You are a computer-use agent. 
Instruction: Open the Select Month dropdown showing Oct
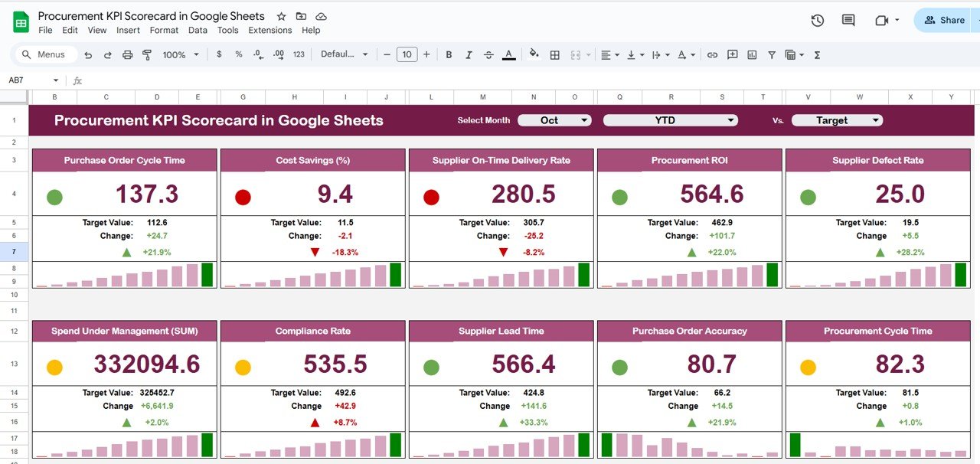coord(554,120)
